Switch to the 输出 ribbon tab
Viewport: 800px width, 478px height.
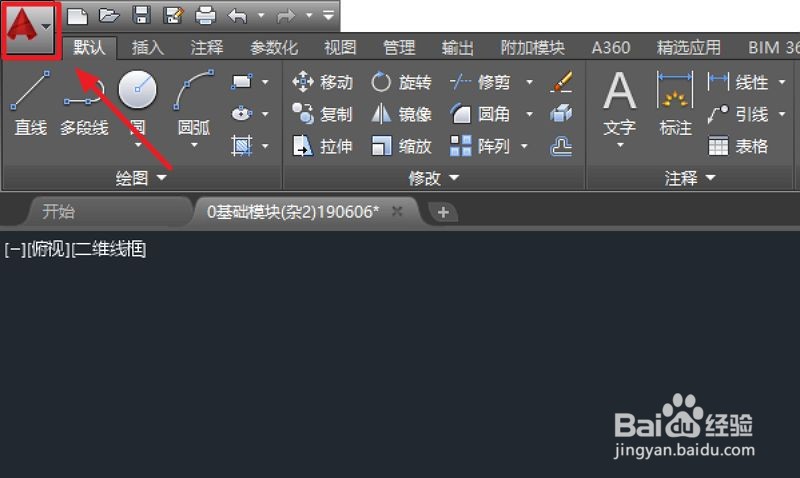point(458,47)
